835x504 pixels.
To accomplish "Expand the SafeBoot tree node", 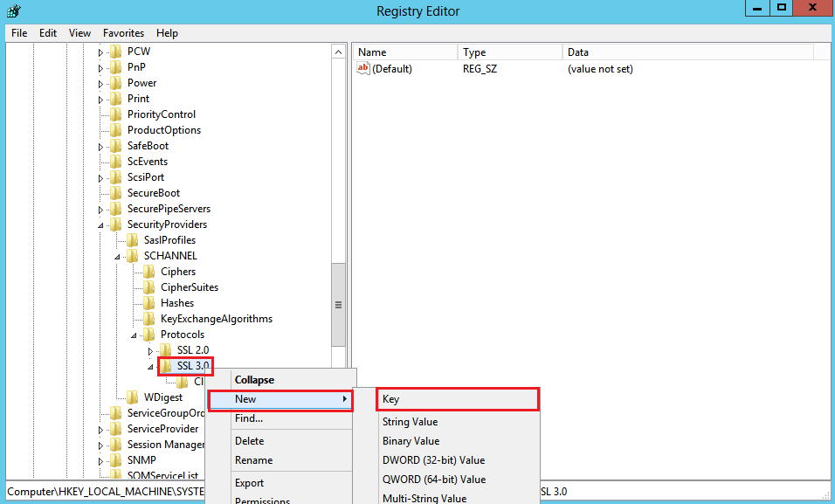I will (x=100, y=146).
